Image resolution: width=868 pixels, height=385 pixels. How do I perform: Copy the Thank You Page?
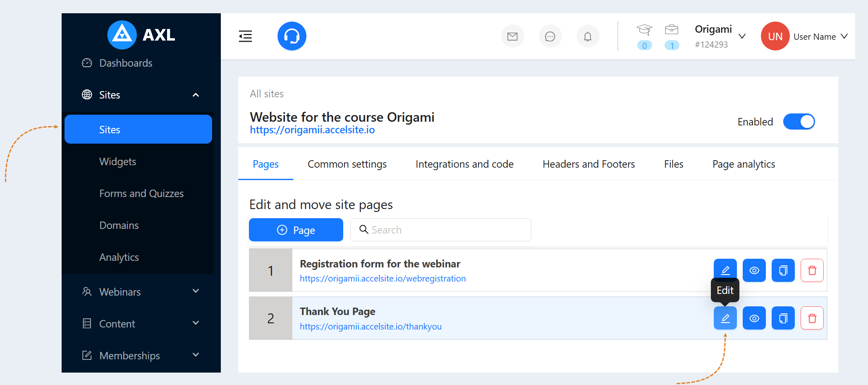click(x=783, y=318)
